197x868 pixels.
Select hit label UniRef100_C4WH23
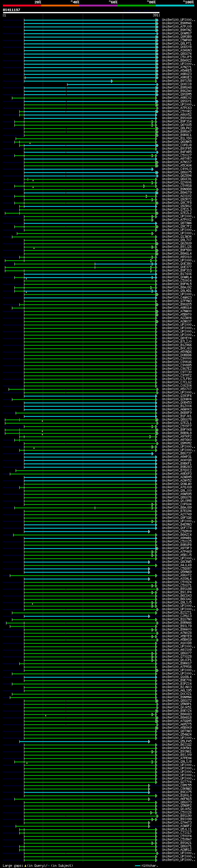coord(177,298)
